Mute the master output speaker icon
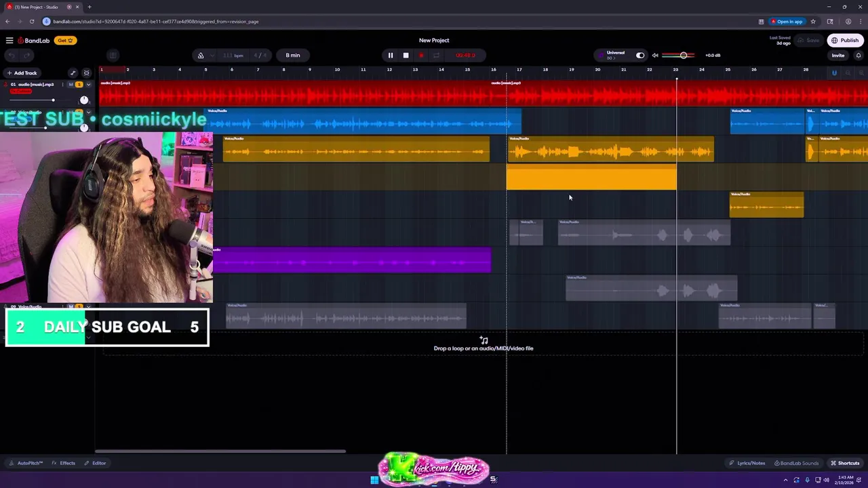Viewport: 868px width, 488px height. pyautogui.click(x=655, y=56)
